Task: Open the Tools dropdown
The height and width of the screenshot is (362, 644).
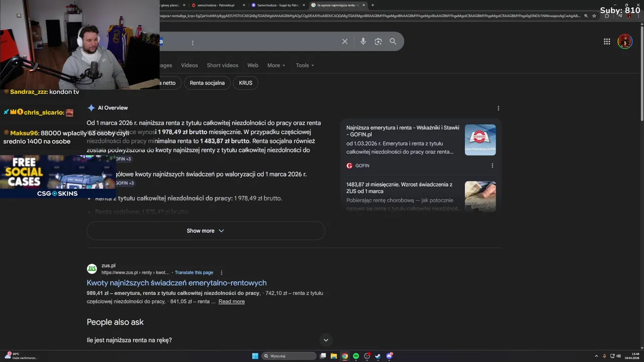Action: 305,65
